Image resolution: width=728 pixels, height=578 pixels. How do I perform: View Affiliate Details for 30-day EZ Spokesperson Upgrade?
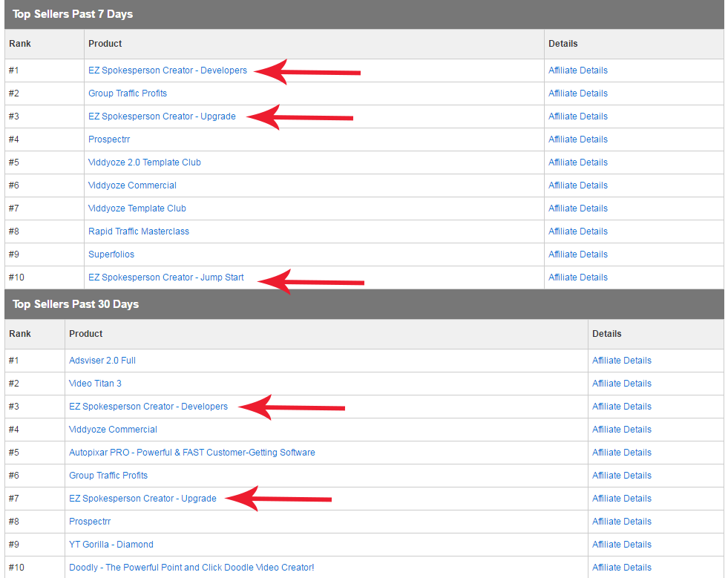(x=622, y=498)
